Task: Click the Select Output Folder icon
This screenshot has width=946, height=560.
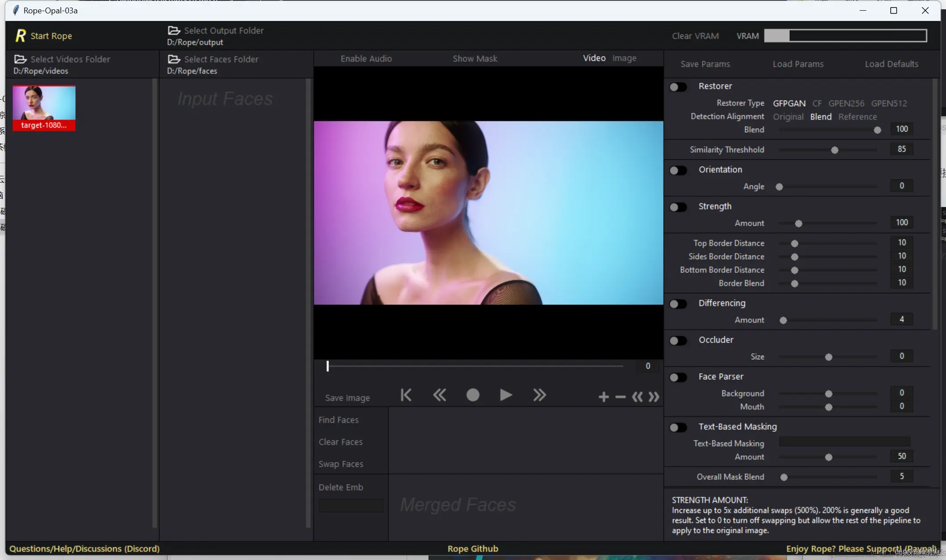Action: pyautogui.click(x=174, y=30)
